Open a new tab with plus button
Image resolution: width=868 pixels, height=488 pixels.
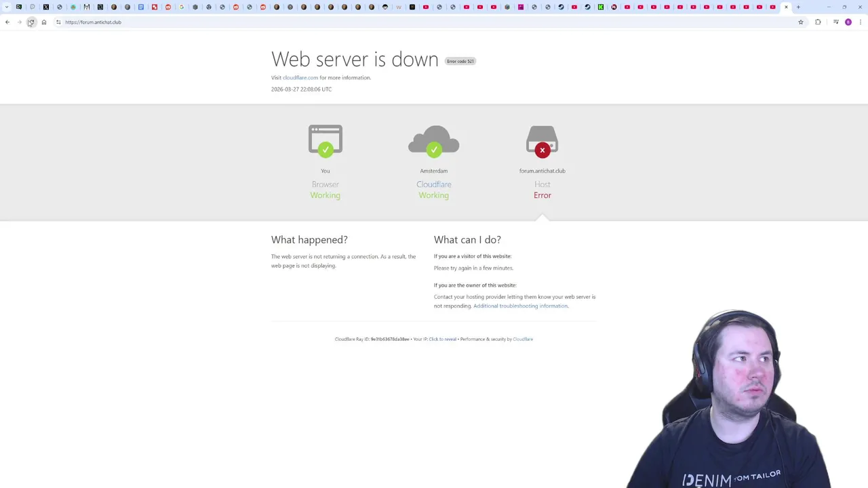pyautogui.click(x=798, y=7)
